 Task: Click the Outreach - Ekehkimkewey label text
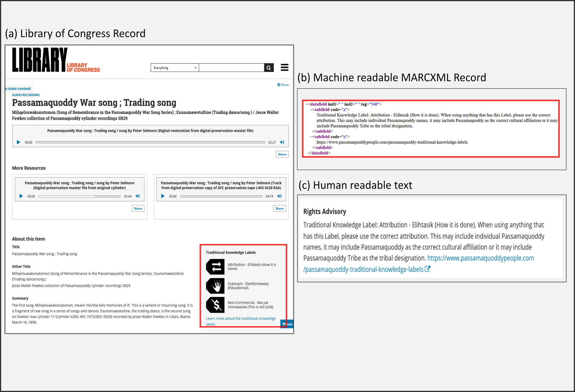pyautogui.click(x=248, y=286)
